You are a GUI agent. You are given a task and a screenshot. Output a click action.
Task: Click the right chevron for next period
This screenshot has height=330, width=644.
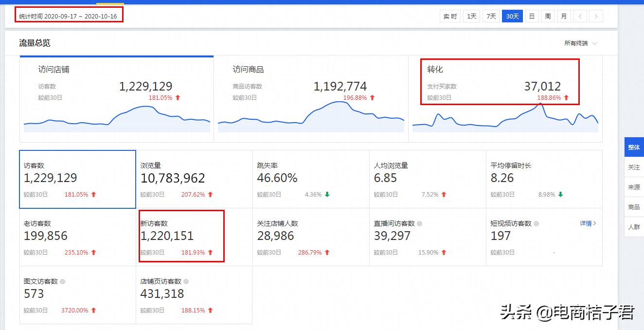click(596, 16)
